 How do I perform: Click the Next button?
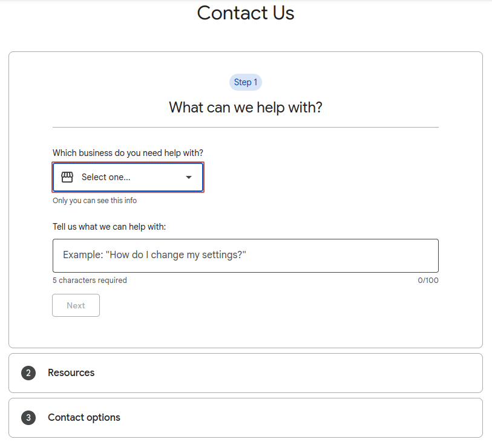coord(76,305)
